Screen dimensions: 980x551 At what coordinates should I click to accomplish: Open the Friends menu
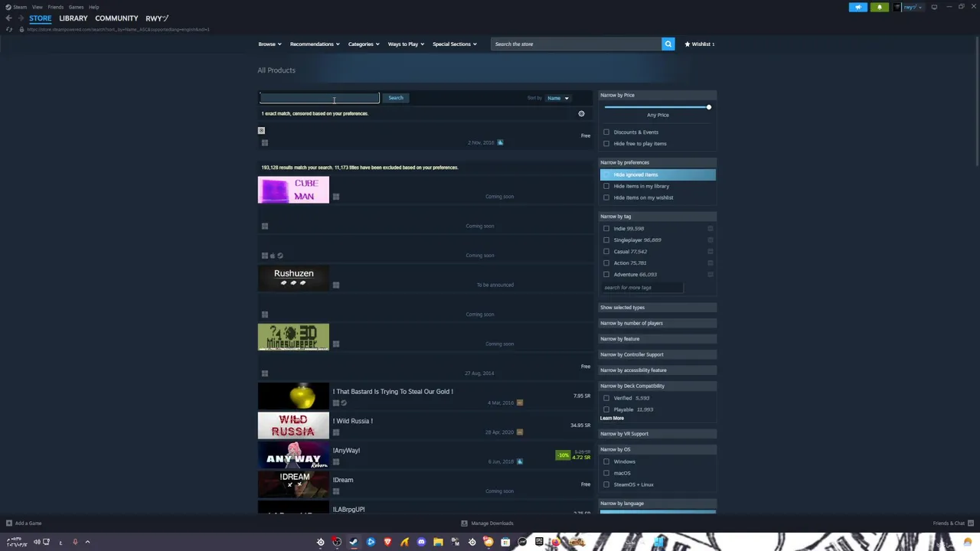point(56,7)
